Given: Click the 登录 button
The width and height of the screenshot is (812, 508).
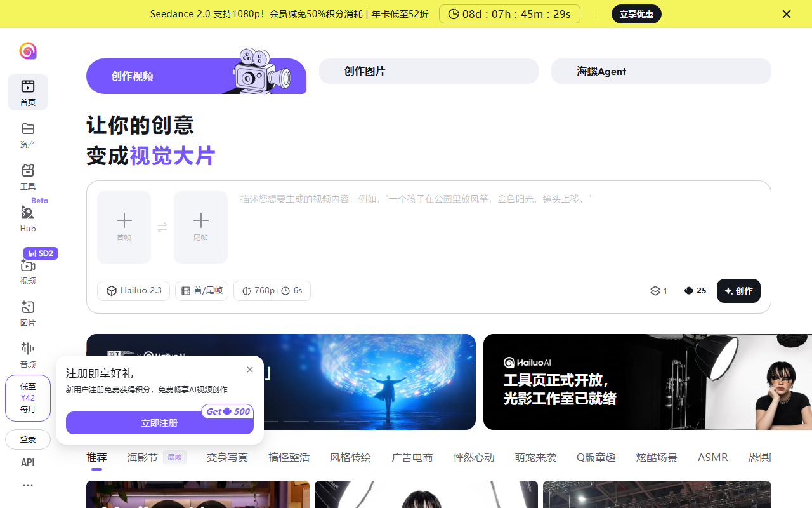Looking at the screenshot, I should point(28,439).
